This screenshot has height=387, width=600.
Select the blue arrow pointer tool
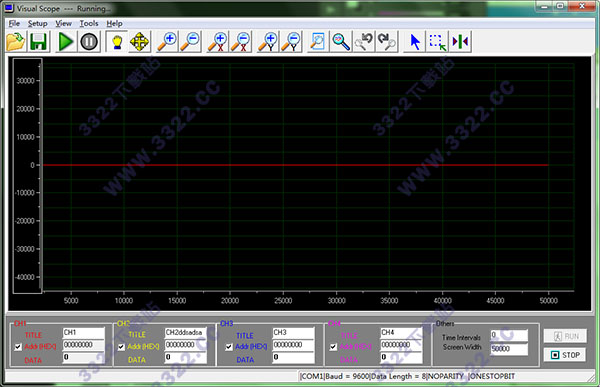(x=415, y=41)
